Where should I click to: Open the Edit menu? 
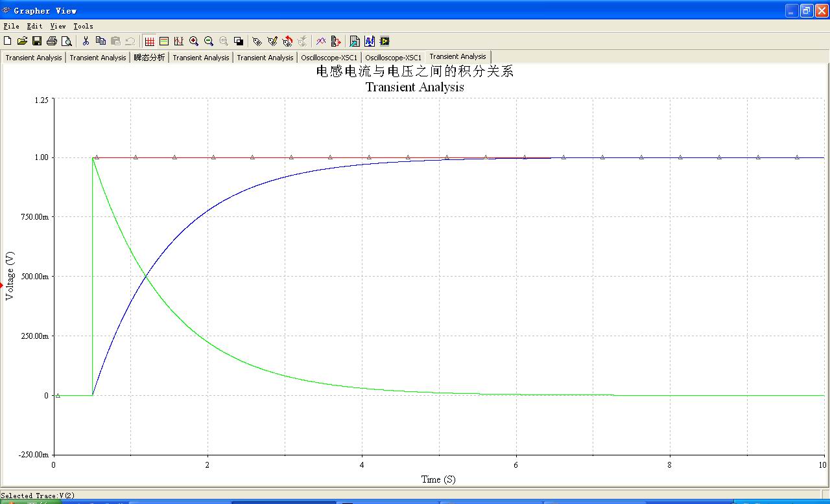[x=34, y=27]
